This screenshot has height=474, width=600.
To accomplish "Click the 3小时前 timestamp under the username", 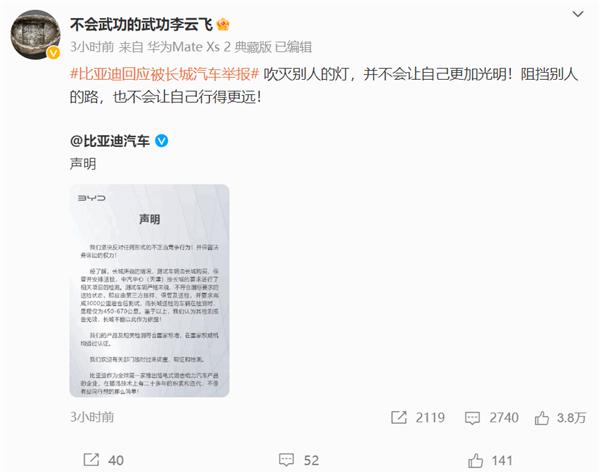I will click(92, 47).
